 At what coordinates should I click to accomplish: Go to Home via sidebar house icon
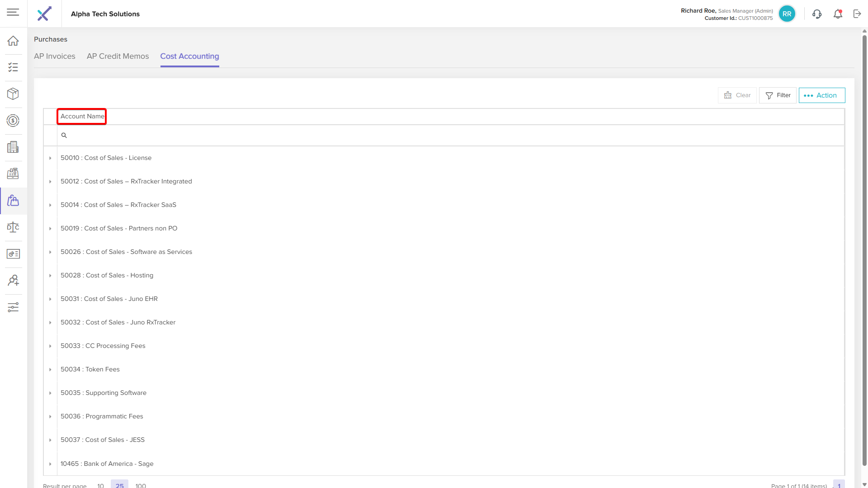click(x=13, y=41)
